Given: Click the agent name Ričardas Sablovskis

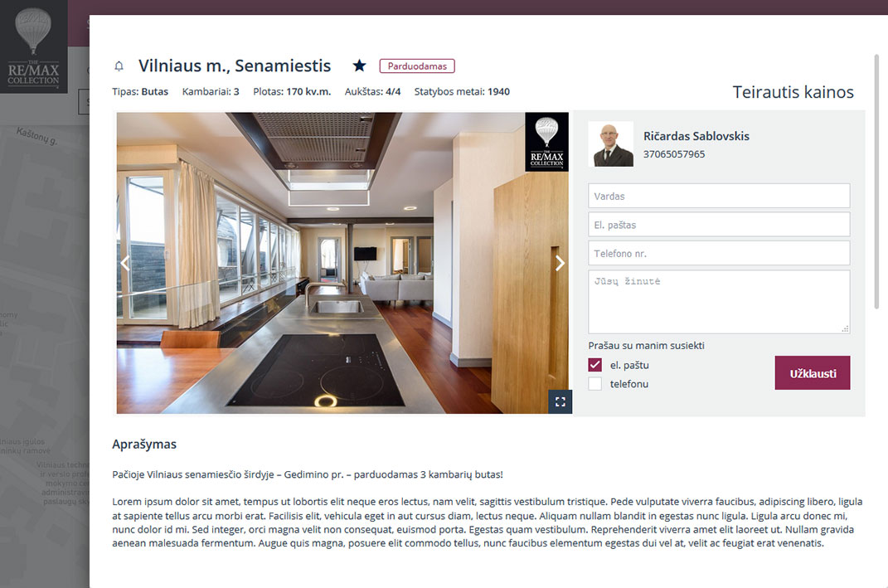Looking at the screenshot, I should (696, 136).
